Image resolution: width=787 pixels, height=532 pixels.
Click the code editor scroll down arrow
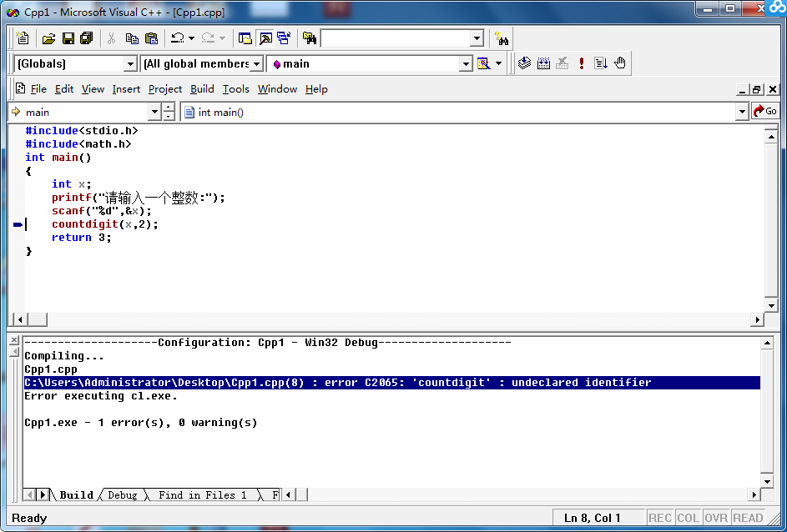tap(770, 305)
